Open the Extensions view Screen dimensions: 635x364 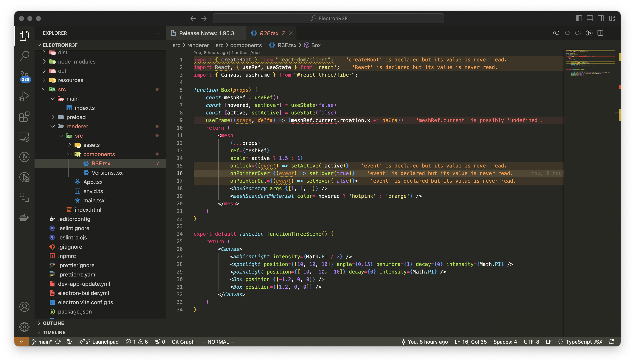pyautogui.click(x=24, y=117)
